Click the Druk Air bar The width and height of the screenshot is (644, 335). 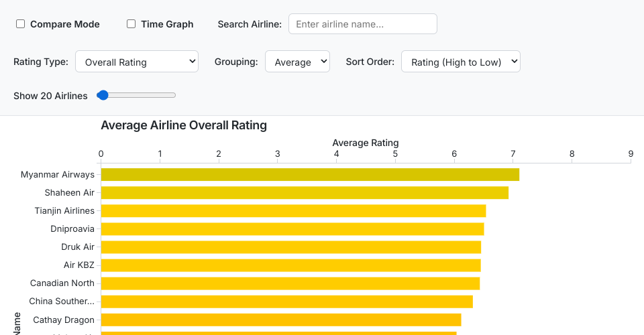pos(290,247)
